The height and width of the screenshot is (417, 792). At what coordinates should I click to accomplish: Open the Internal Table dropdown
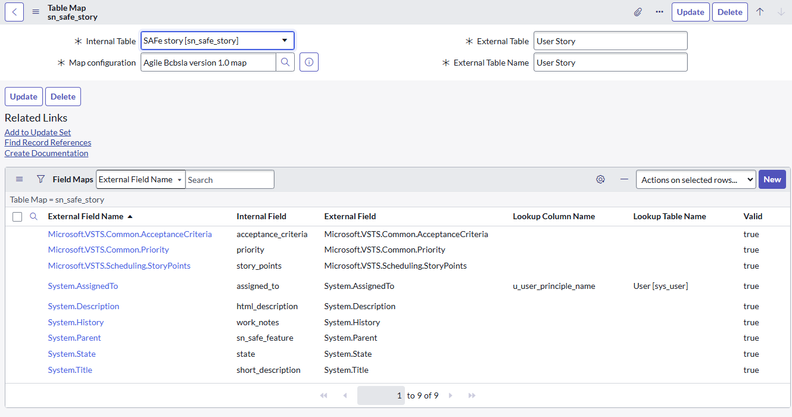tap(217, 40)
